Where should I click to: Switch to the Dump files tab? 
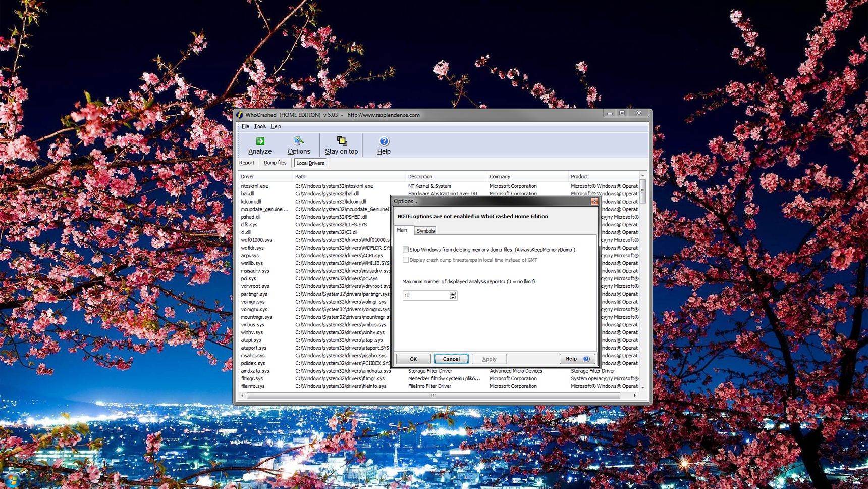pos(275,163)
